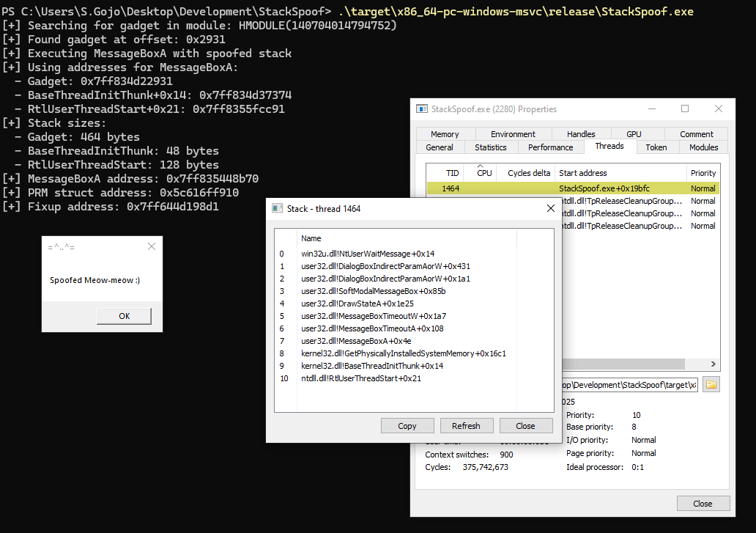
Task: Click the folder icon beside the path field
Action: 711,384
